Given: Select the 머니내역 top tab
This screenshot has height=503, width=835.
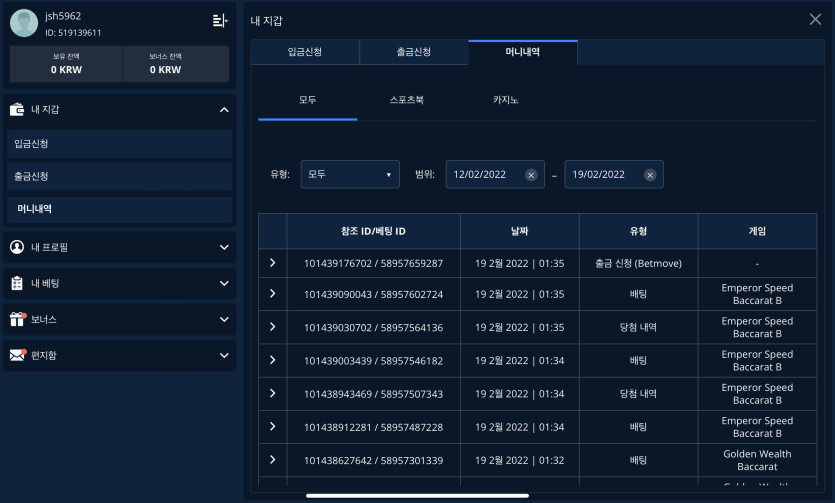Looking at the screenshot, I should (523, 52).
